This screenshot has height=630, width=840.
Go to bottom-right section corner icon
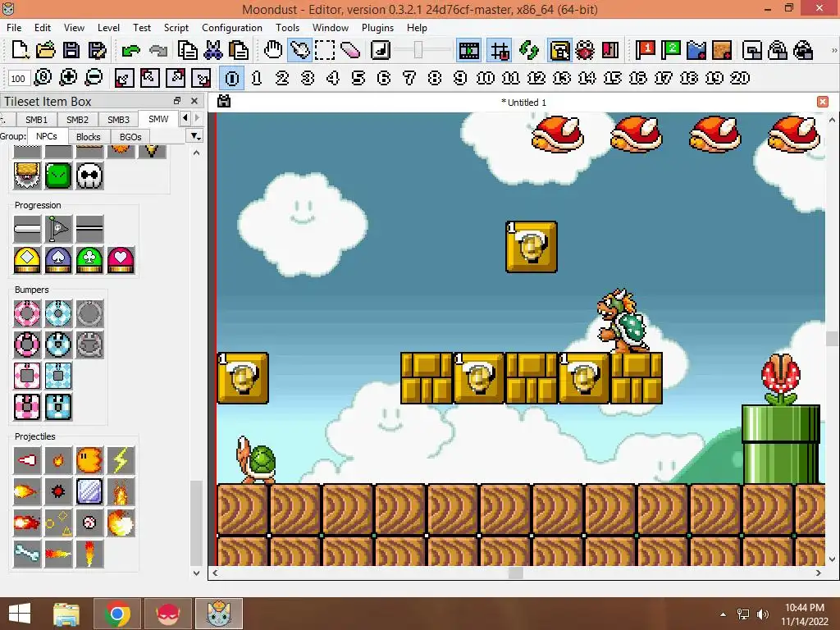click(201, 78)
